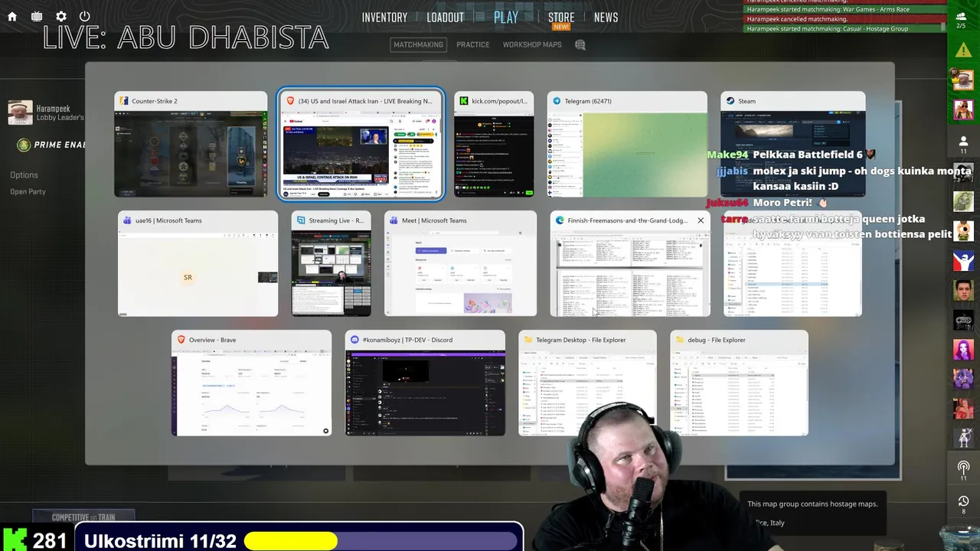This screenshot has width=980, height=551.
Task: Switch to the PRACTICE tab
Action: click(472, 44)
